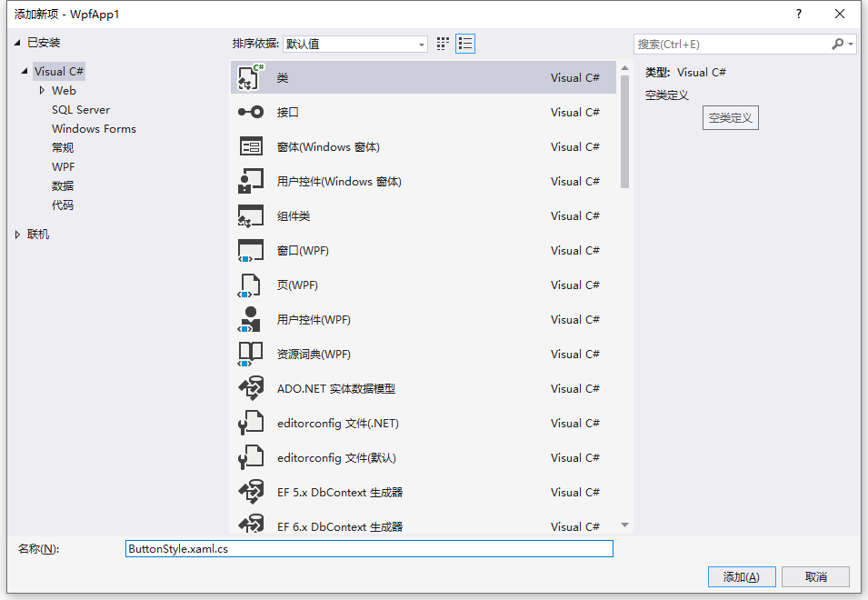
Task: Expand the 联机 online node arrow
Action: [x=17, y=235]
